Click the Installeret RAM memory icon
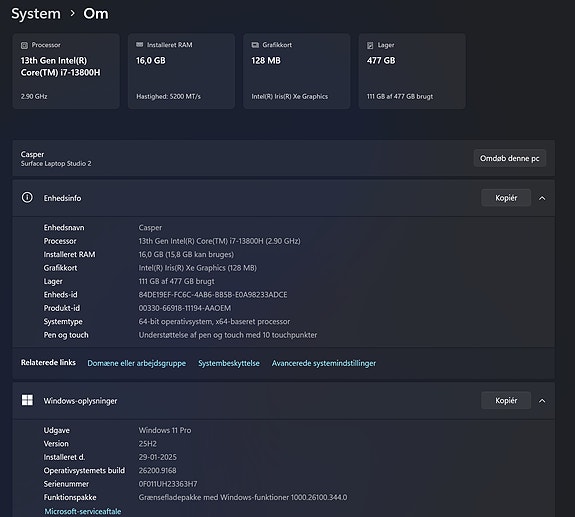 point(140,45)
